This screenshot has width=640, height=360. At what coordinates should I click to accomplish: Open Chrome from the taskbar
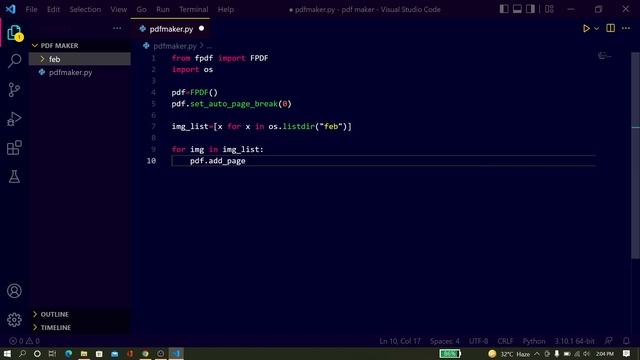pyautogui.click(x=145, y=353)
